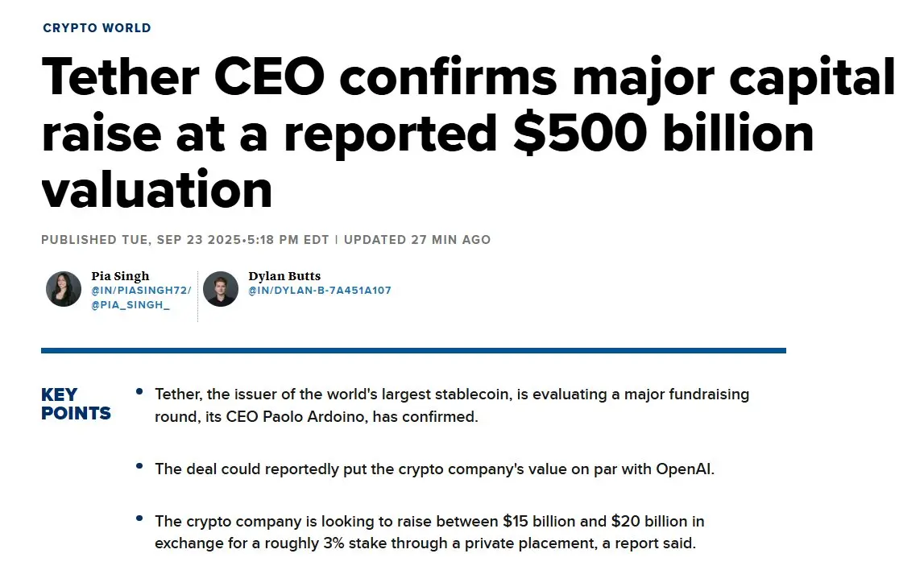The image size is (924, 570).
Task: Click the Updated 27 min ago timestamp
Action: click(x=417, y=240)
